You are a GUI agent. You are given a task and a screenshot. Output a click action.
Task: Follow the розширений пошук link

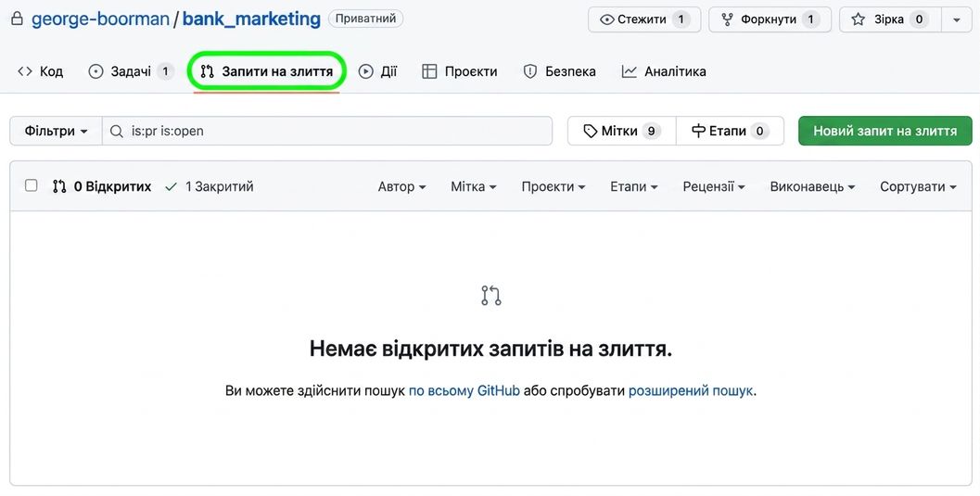(x=691, y=391)
